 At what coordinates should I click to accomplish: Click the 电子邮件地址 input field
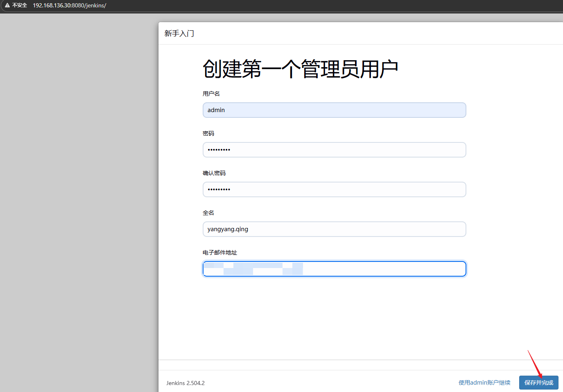click(334, 269)
